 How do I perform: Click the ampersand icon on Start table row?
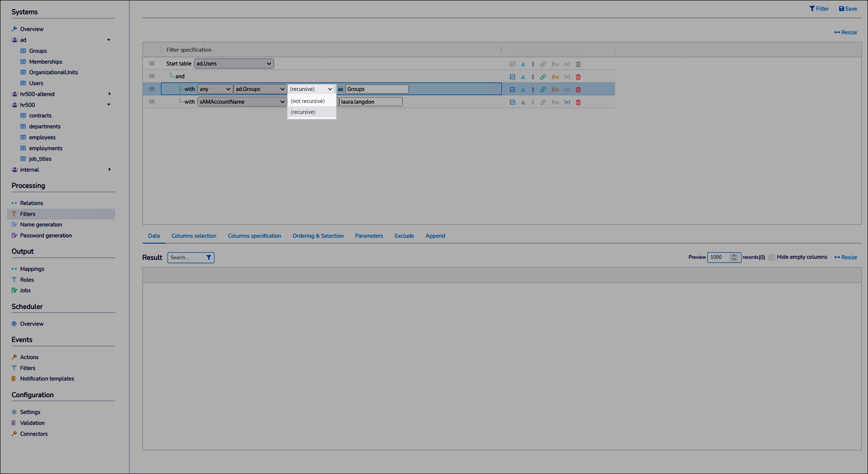point(523,65)
